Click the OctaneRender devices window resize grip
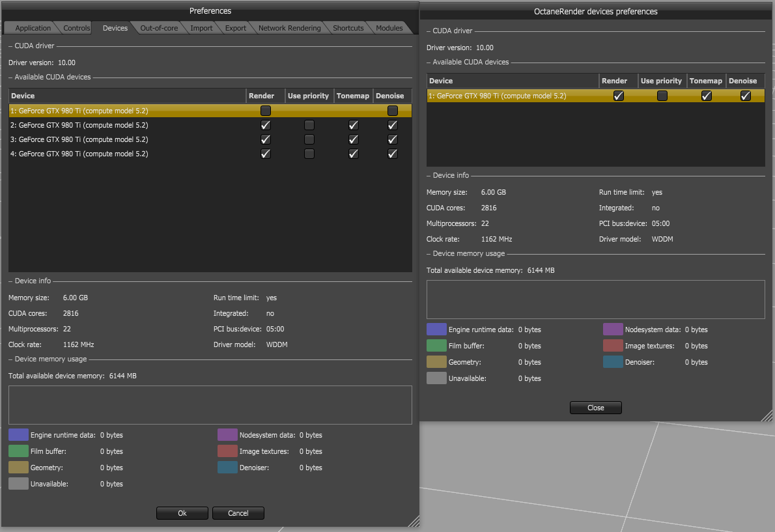This screenshot has width=775, height=532. pos(767,416)
